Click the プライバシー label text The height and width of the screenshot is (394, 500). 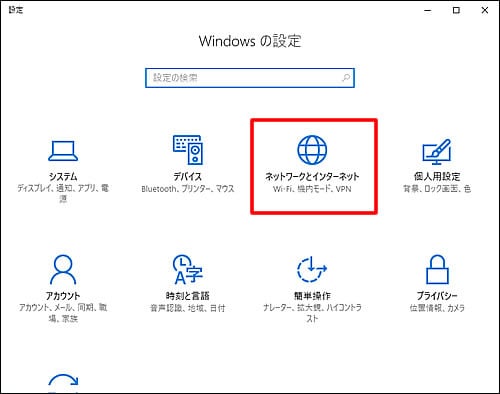pyautogui.click(x=437, y=296)
